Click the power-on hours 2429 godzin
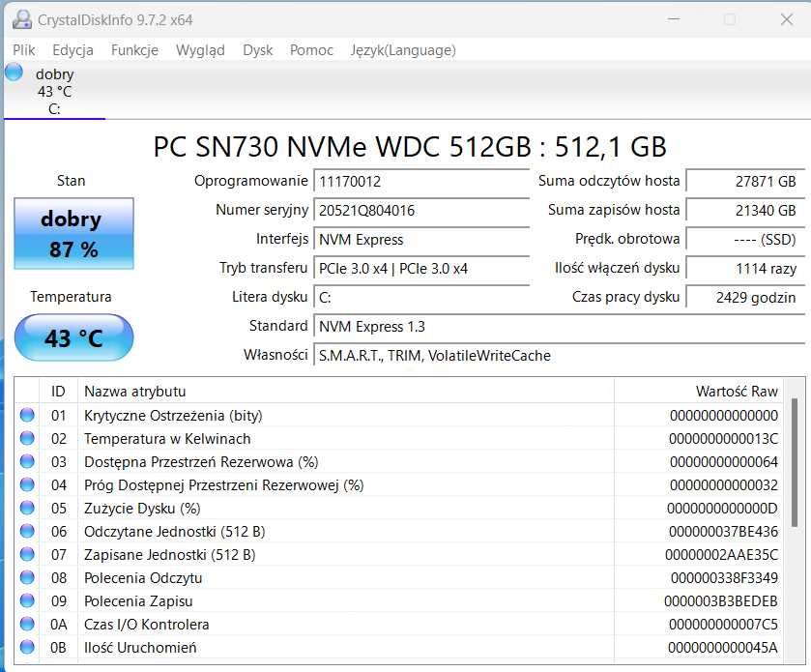The image size is (811, 672). tap(745, 298)
